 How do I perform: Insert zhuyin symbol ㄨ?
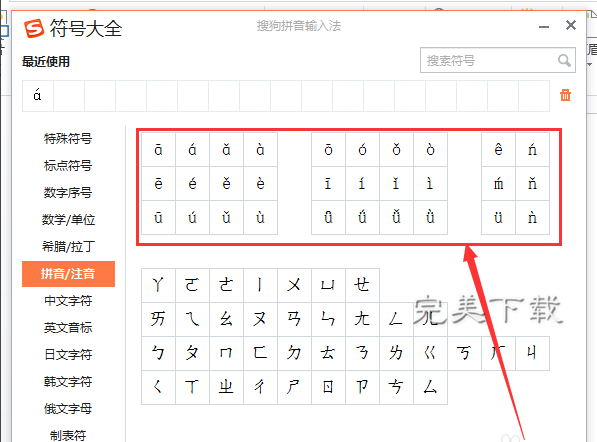(x=294, y=285)
